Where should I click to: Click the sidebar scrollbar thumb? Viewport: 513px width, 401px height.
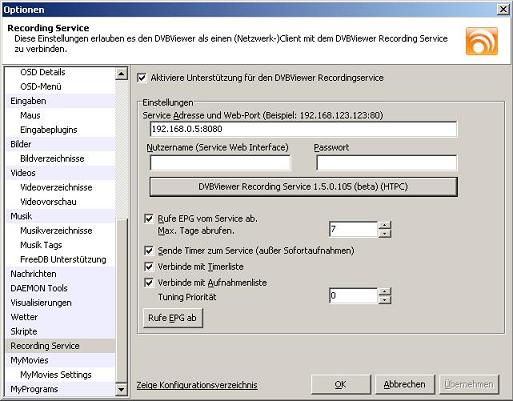[x=121, y=300]
